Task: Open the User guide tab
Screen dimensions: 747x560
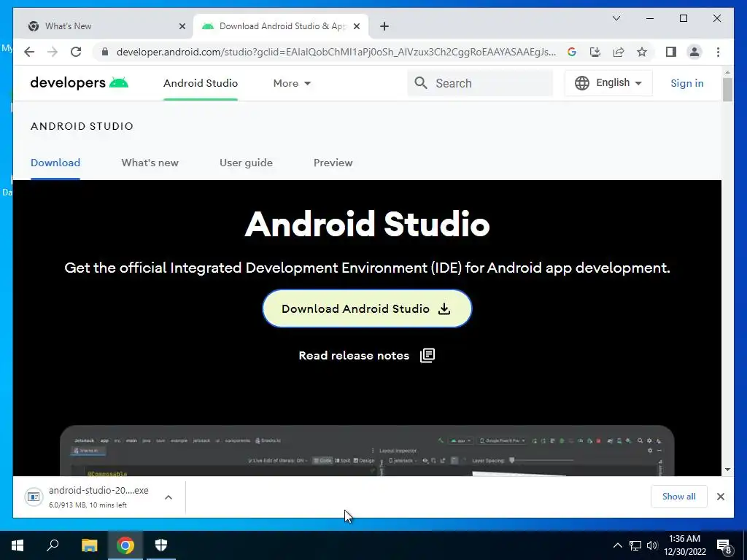Action: point(246,163)
